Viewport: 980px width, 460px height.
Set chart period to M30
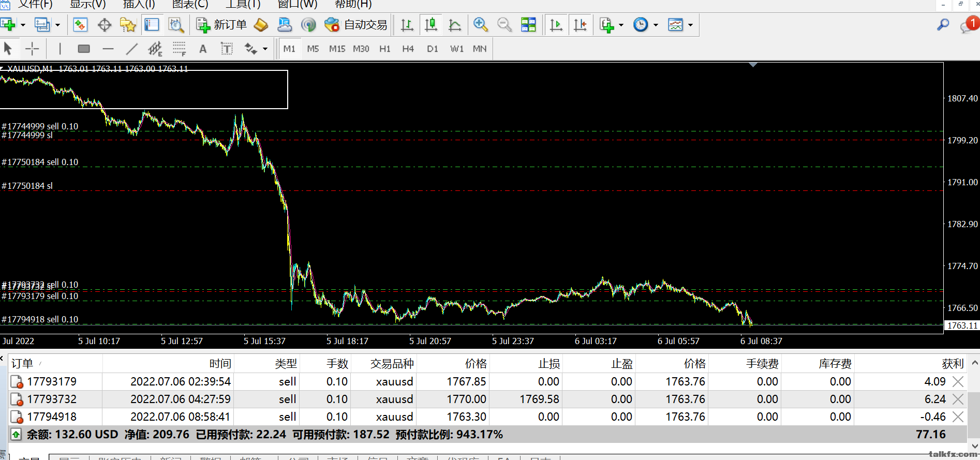tap(361, 49)
